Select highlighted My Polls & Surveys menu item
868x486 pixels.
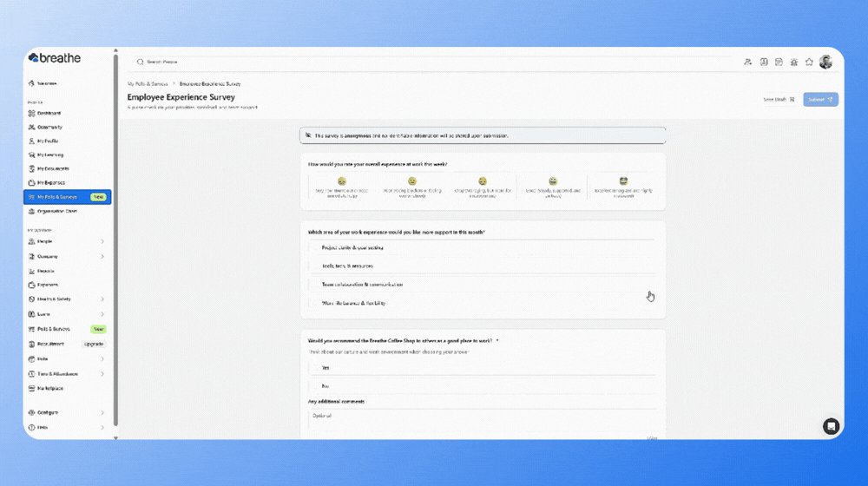coord(68,197)
